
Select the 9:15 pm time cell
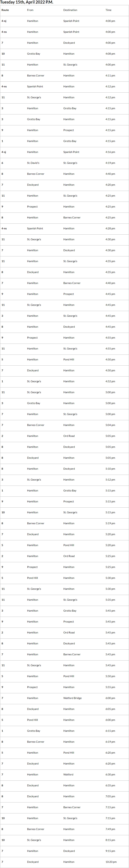110,851
